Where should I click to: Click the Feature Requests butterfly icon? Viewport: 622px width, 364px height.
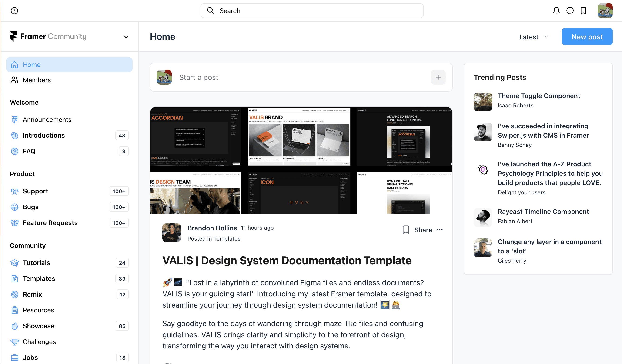click(x=15, y=222)
